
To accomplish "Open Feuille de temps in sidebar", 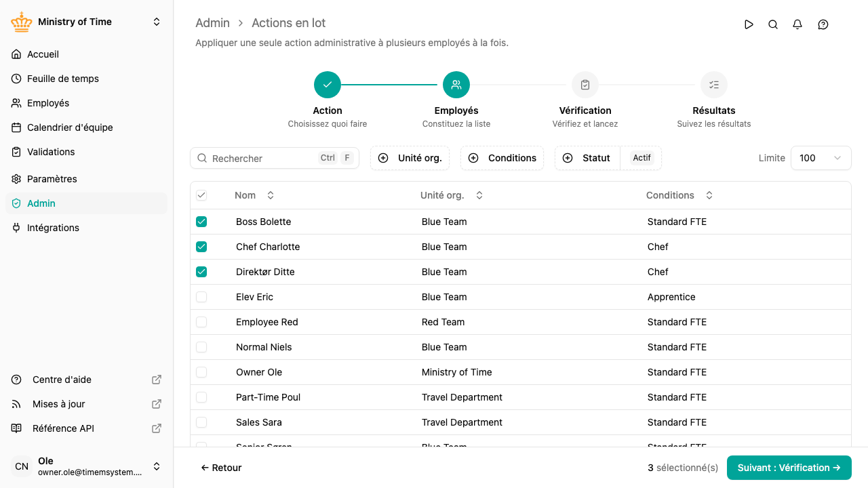I will (86, 79).
